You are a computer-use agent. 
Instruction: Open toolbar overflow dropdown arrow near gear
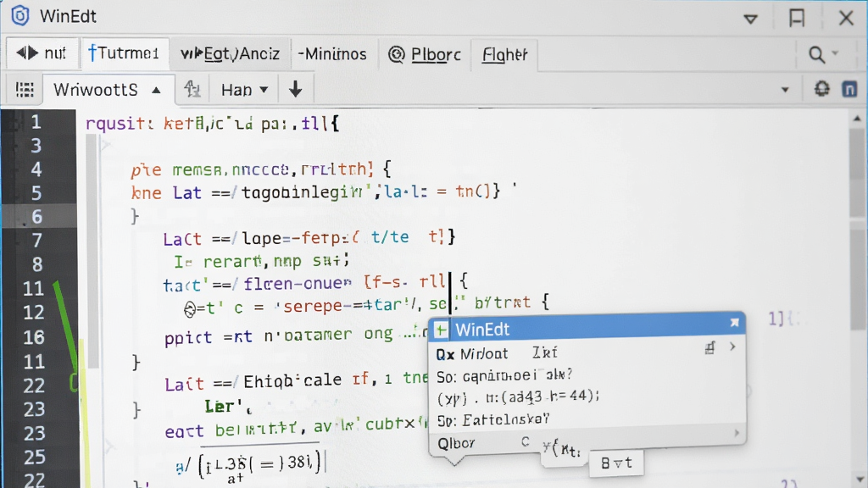[785, 90]
